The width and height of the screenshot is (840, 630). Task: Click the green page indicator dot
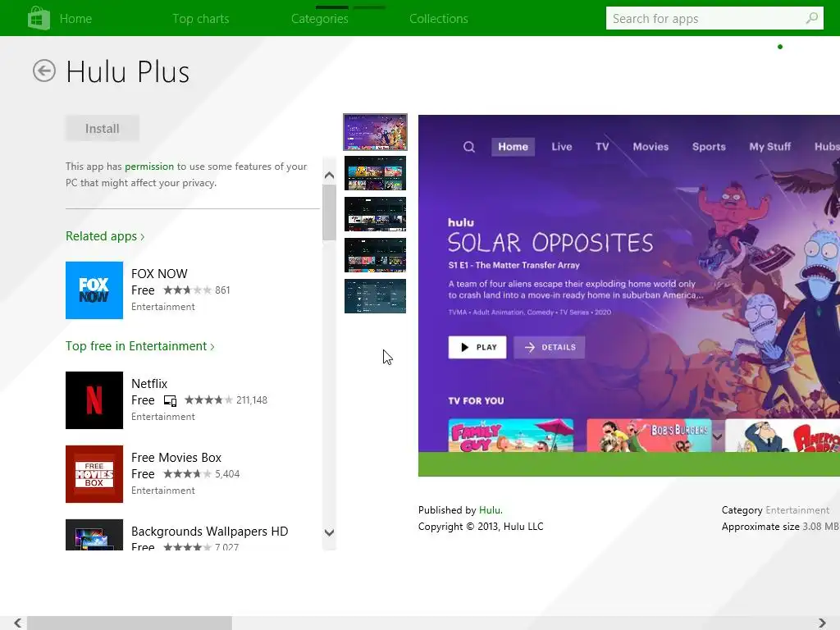pos(780,47)
